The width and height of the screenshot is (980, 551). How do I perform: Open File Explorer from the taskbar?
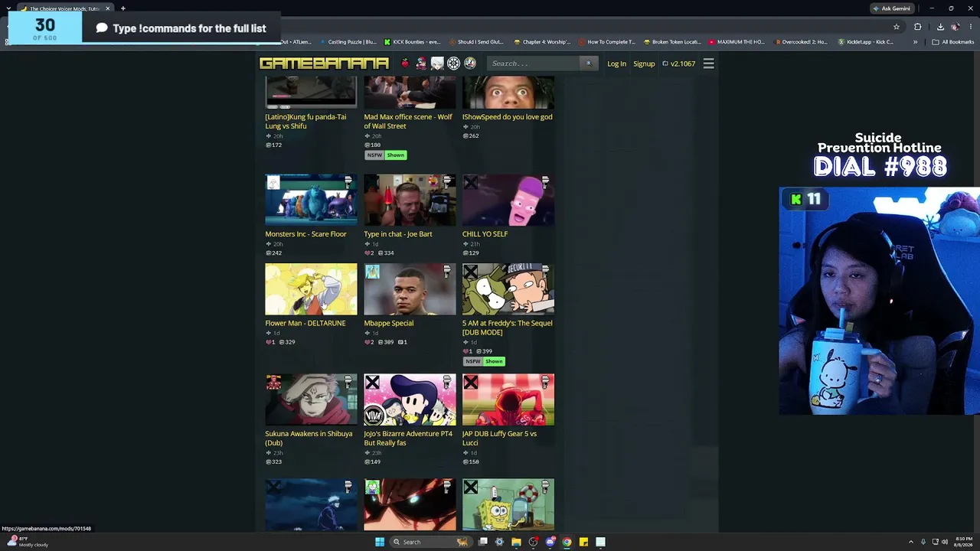[x=516, y=542]
